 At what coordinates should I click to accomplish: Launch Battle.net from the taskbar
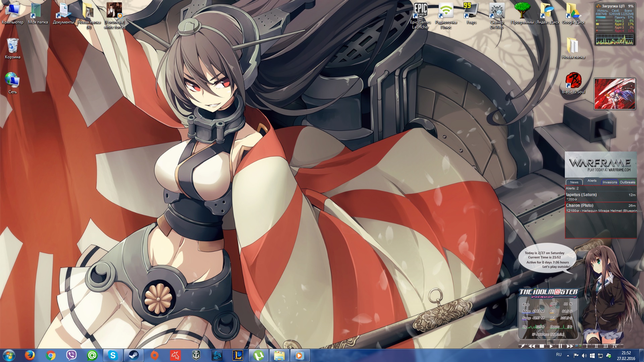tap(217, 355)
